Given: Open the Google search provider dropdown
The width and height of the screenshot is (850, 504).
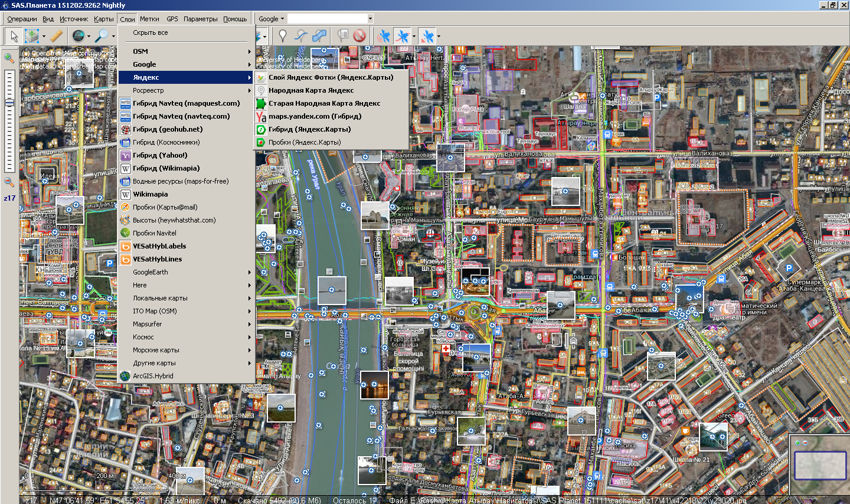Looking at the screenshot, I should [x=271, y=19].
